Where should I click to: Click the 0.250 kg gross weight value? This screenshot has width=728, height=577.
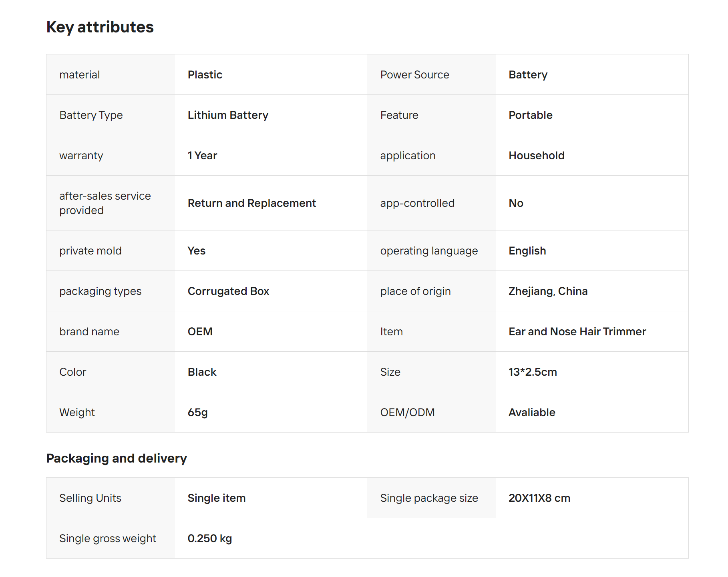click(x=209, y=539)
